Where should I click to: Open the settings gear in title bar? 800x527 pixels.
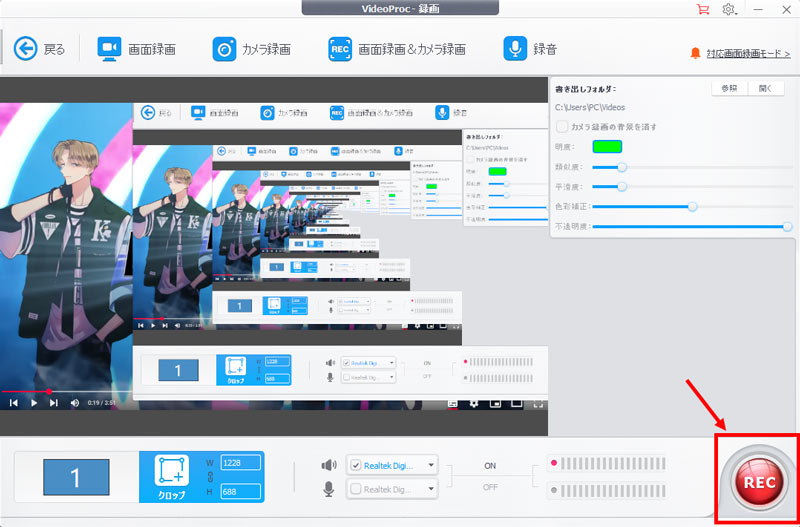(x=729, y=9)
